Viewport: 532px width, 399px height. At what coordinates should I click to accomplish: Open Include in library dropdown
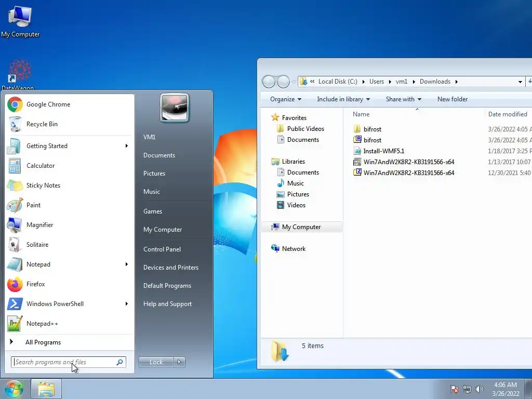click(343, 99)
